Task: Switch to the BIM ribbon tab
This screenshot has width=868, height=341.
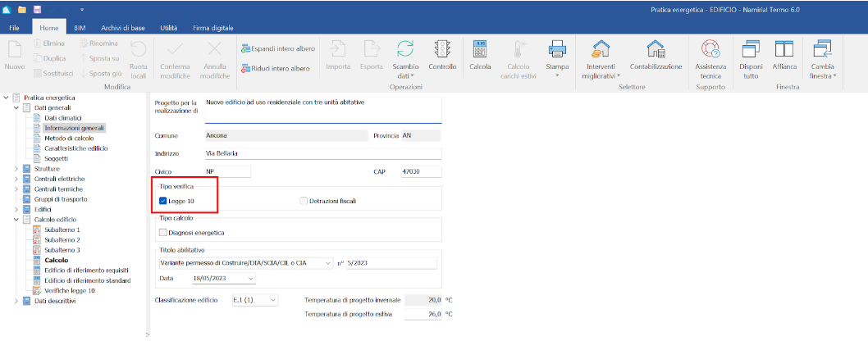Action: pos(80,28)
